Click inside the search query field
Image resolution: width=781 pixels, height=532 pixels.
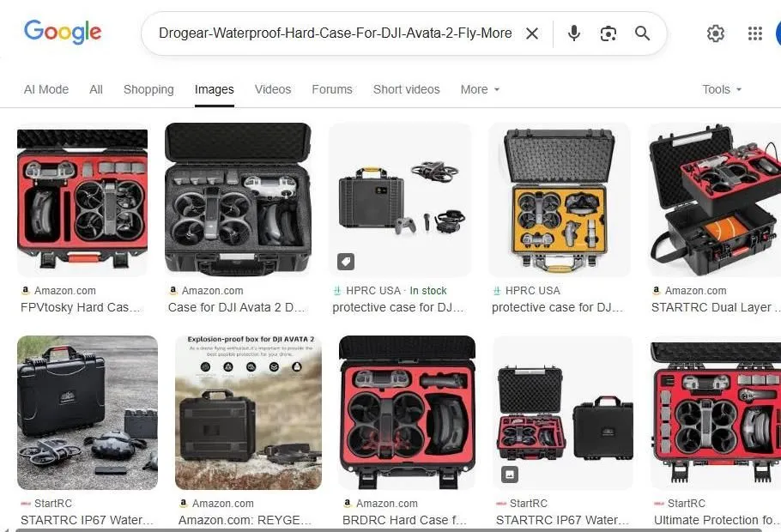click(x=335, y=33)
